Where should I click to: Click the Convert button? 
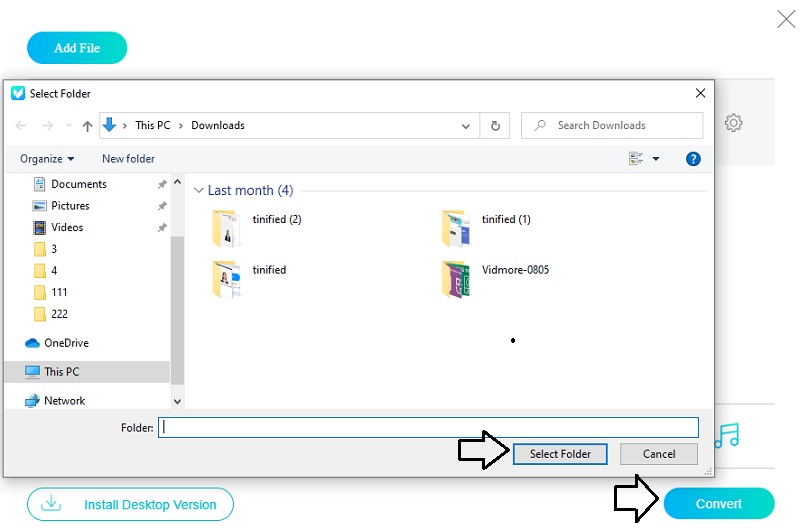718,504
